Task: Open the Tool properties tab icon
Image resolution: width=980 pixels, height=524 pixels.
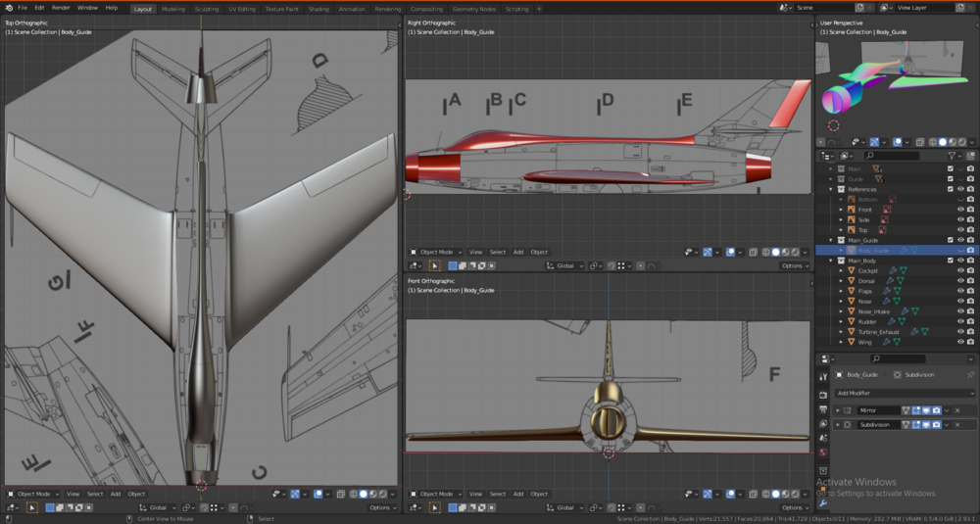Action: [x=823, y=375]
